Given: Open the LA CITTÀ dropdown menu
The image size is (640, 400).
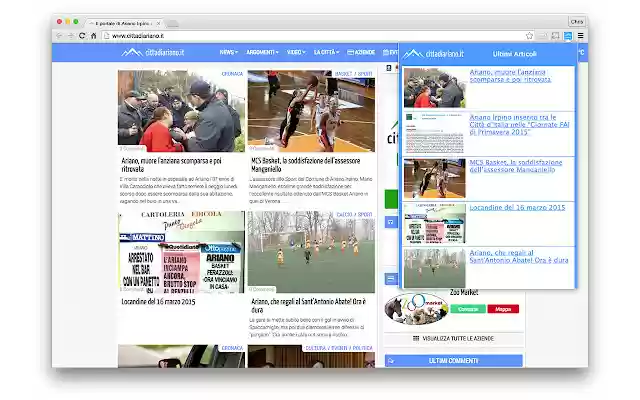Looking at the screenshot, I should pyautogui.click(x=326, y=52).
